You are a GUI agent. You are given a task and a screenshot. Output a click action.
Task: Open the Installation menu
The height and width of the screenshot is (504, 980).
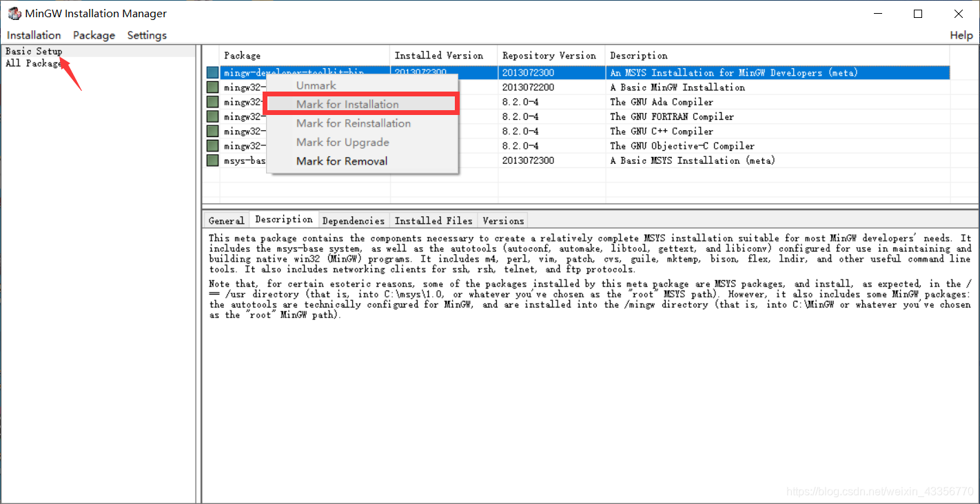(x=34, y=35)
